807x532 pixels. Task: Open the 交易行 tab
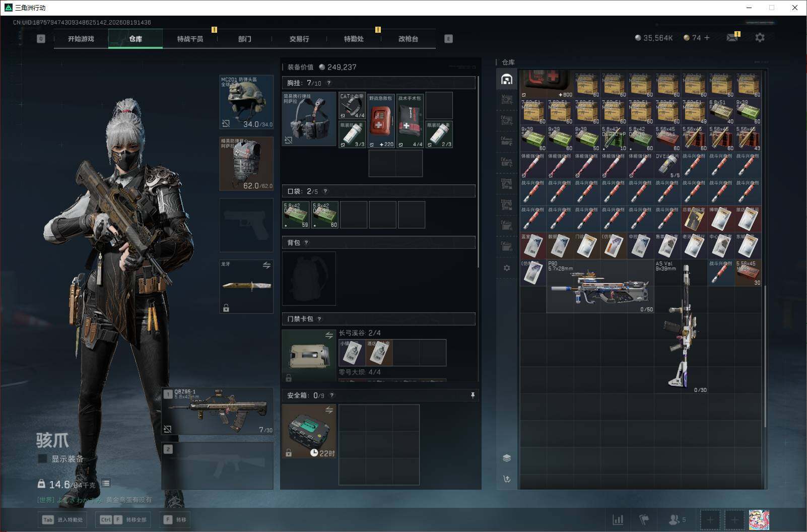pyautogui.click(x=299, y=39)
